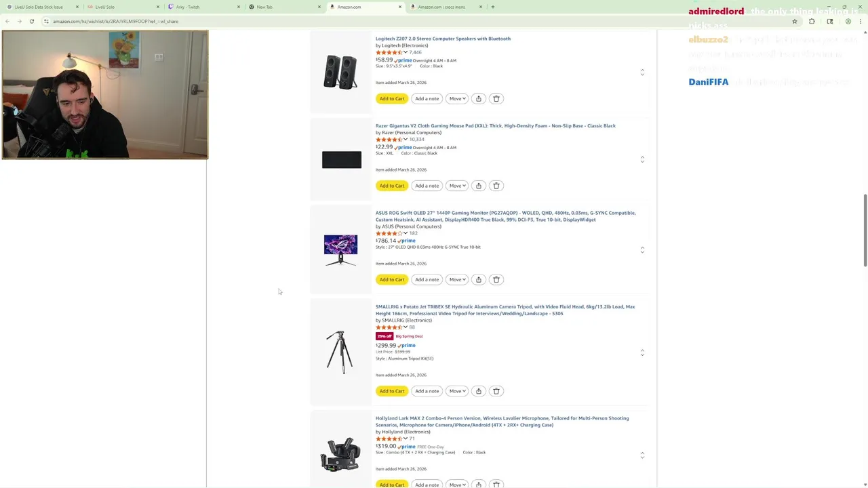Open ASUS monitor product thumbnail
868x488 pixels.
(340, 249)
